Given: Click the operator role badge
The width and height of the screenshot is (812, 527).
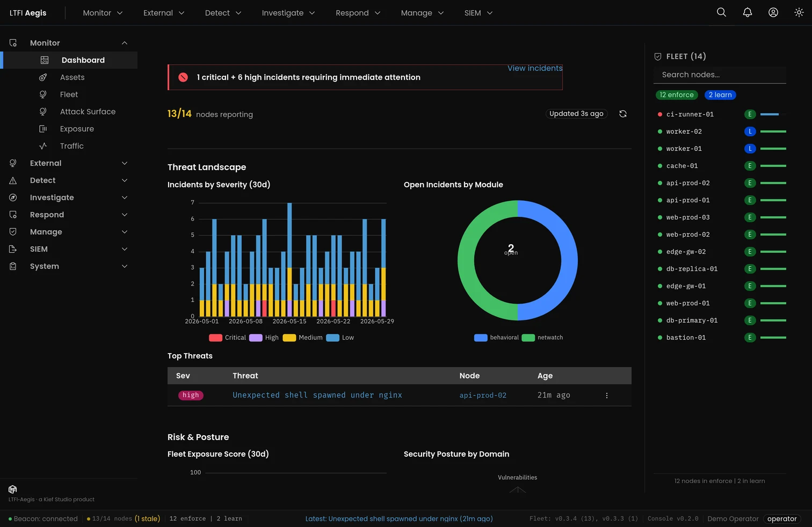Looking at the screenshot, I should (x=782, y=519).
